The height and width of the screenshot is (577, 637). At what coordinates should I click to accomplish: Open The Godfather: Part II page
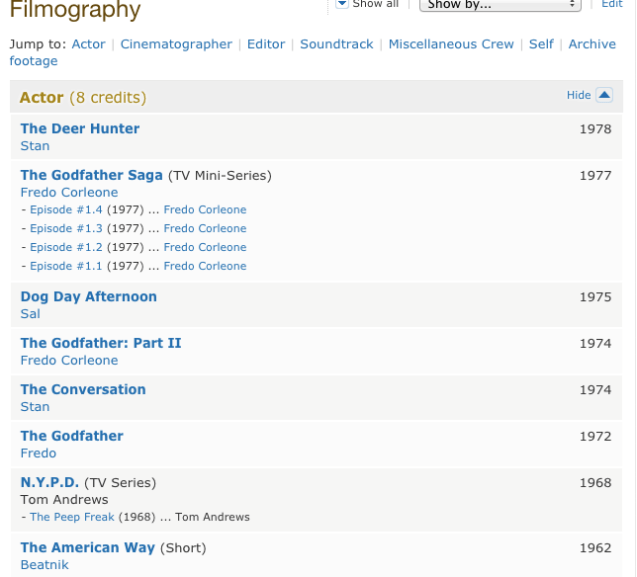pyautogui.click(x=101, y=343)
